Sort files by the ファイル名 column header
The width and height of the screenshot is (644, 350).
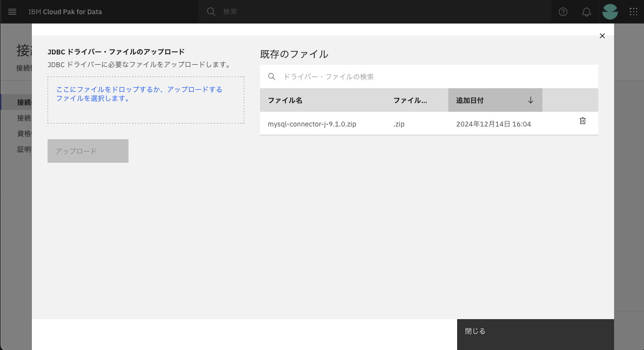click(284, 100)
